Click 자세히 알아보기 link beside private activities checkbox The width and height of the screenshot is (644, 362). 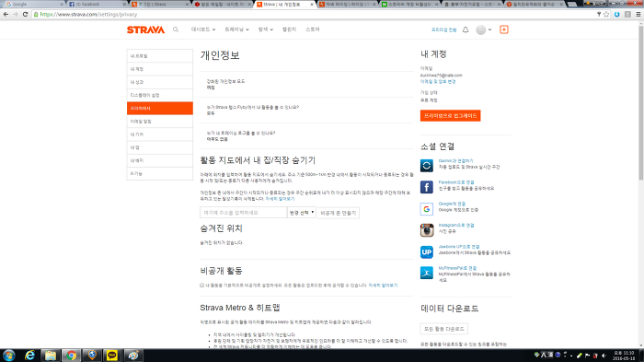point(383,285)
